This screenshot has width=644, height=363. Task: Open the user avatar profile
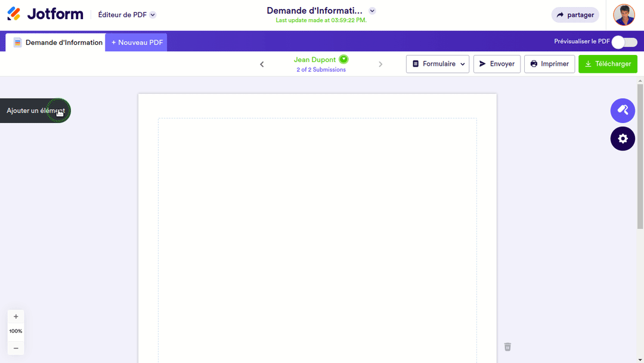pyautogui.click(x=624, y=15)
